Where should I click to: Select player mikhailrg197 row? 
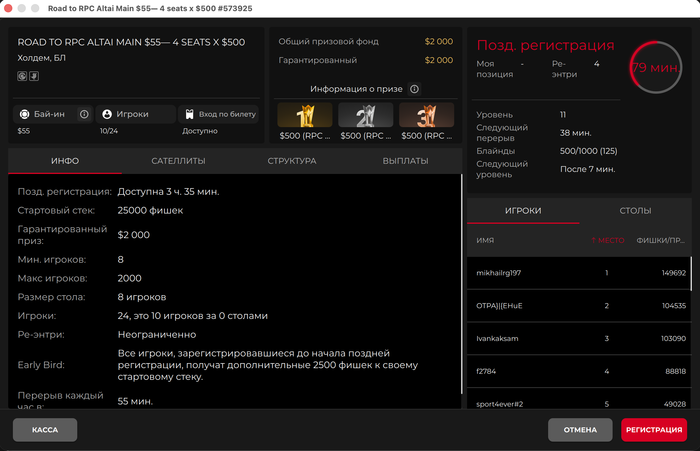click(579, 273)
